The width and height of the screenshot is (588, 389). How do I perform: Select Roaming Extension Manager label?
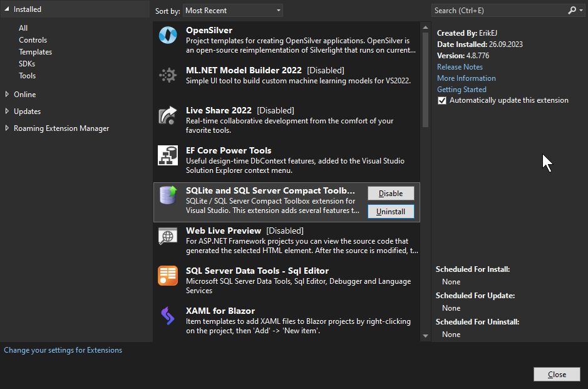tap(61, 128)
